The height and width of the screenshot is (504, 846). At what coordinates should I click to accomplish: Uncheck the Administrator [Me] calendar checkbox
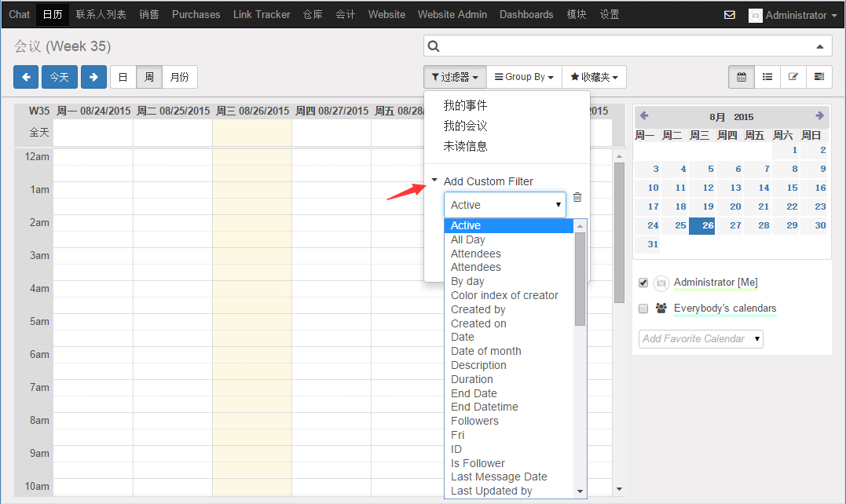coord(643,283)
